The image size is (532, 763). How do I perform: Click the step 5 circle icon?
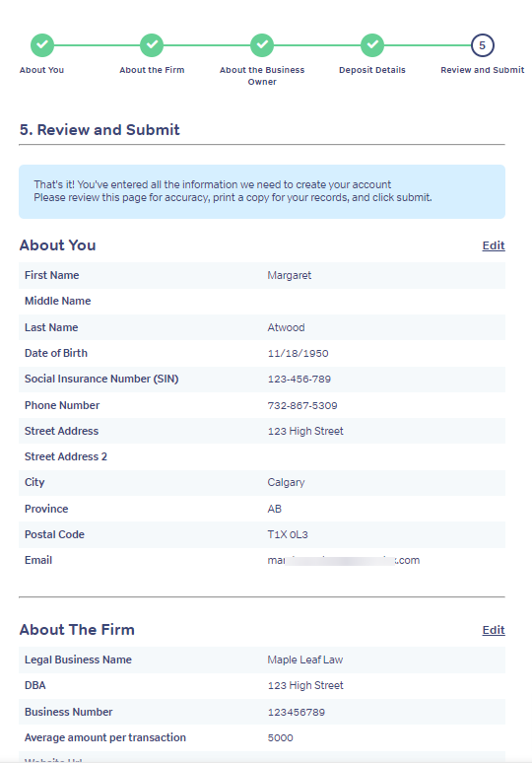click(x=483, y=45)
